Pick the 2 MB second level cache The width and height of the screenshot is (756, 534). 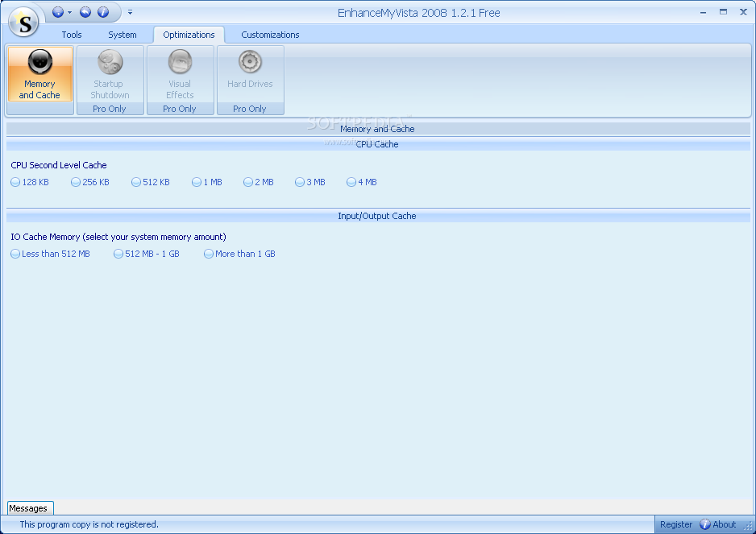coord(259,182)
